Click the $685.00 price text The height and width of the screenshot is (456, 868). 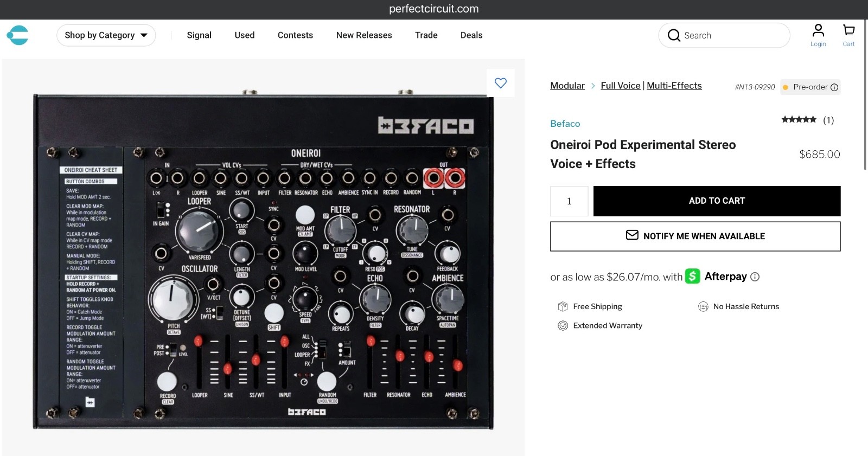pyautogui.click(x=819, y=155)
